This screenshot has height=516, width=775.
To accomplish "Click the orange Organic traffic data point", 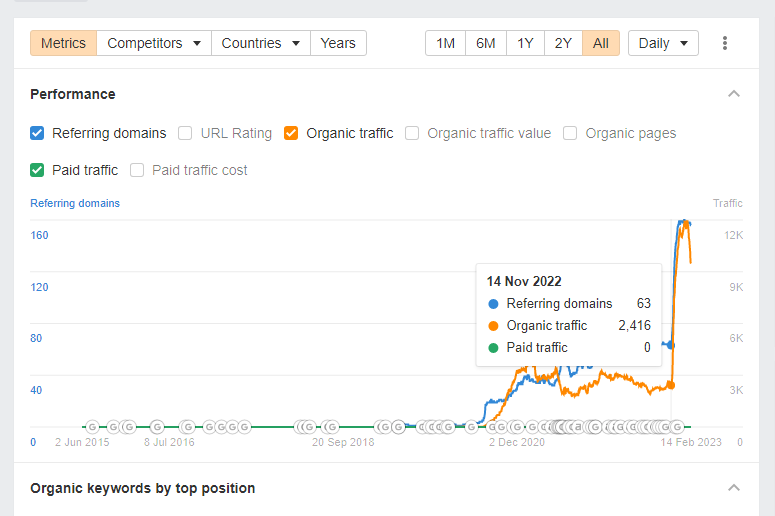I will [671, 385].
